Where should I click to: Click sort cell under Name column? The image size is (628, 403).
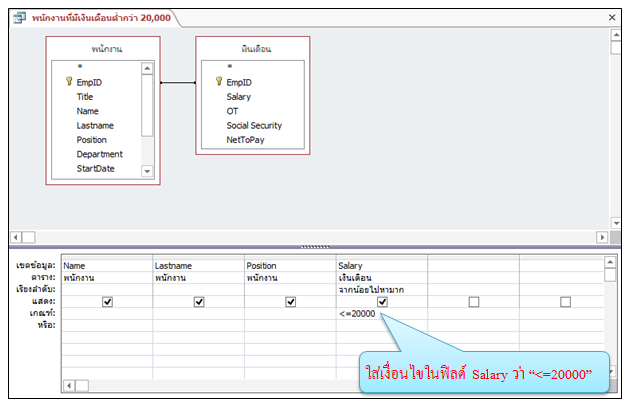point(107,290)
